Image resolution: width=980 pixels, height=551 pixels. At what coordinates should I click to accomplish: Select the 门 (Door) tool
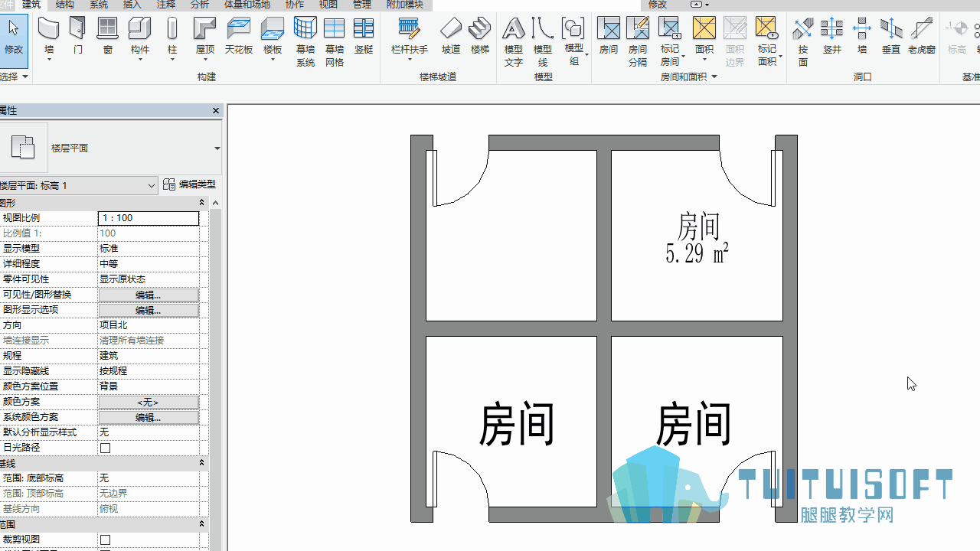(x=78, y=37)
